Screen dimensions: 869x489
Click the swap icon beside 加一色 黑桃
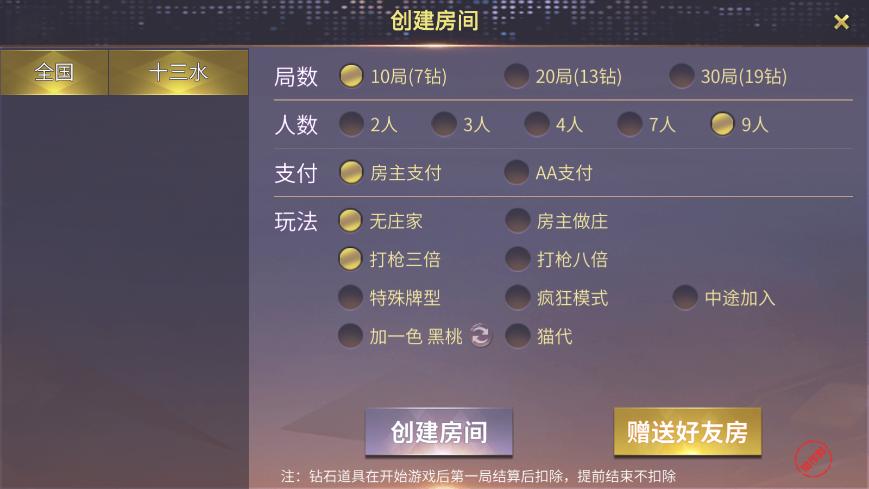pos(481,336)
